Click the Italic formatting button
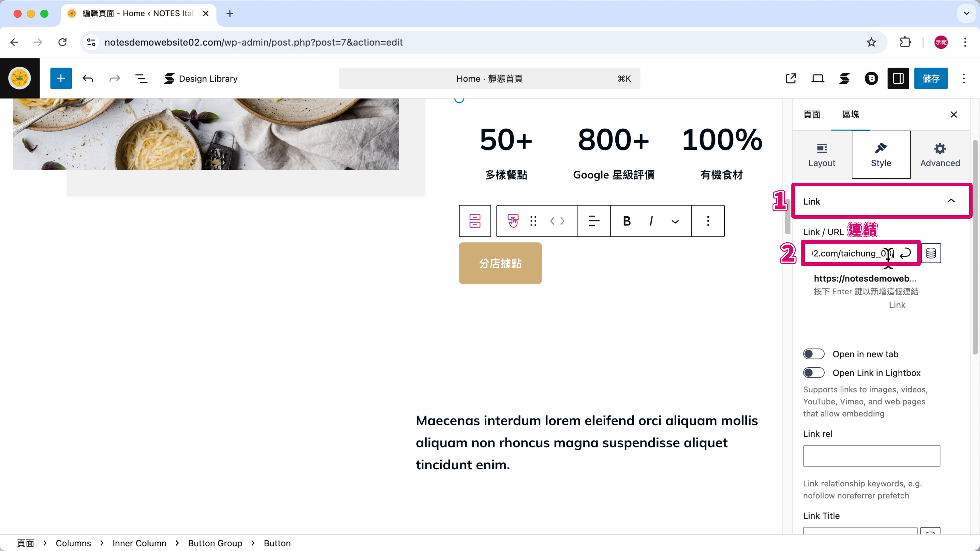 [x=651, y=221]
